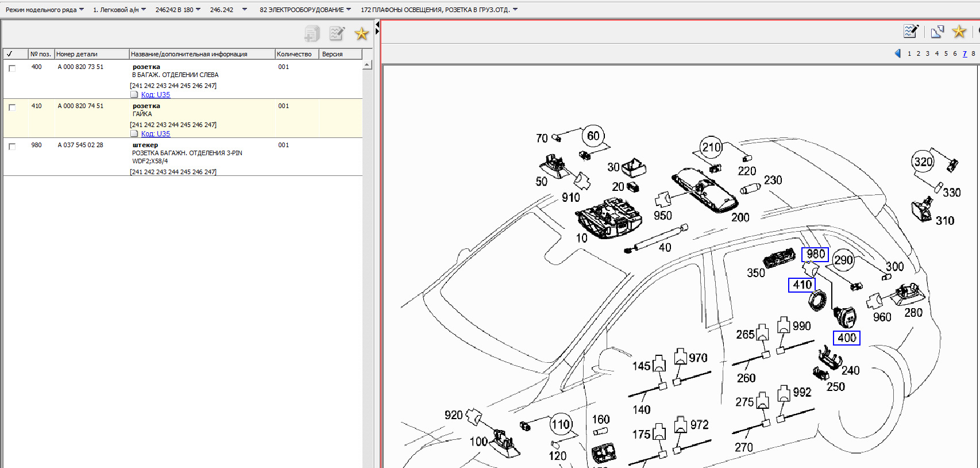This screenshot has height=468, width=980.
Task: Click the notes pencil icon above the parts list
Action: pyautogui.click(x=337, y=34)
